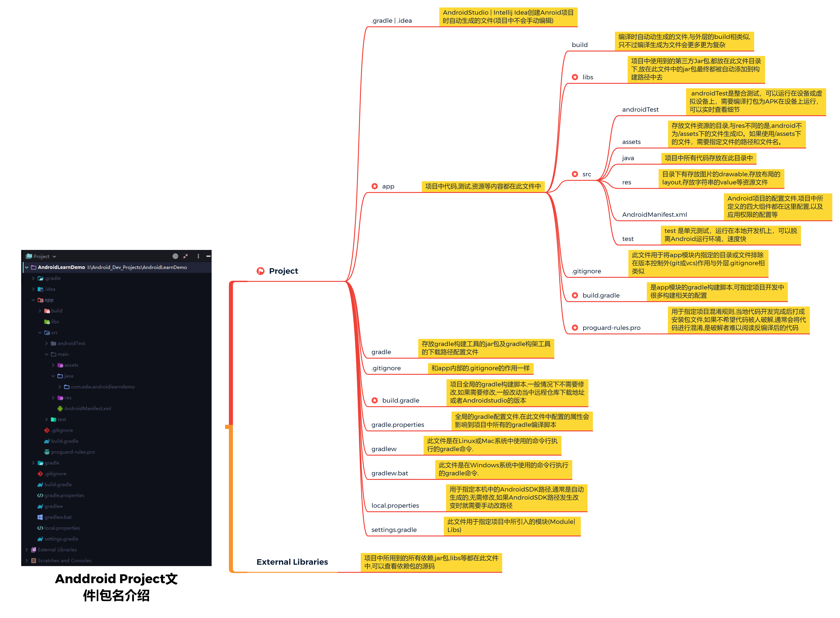Click the elephant icon of build.gradle above proguard-rules.pro
This screenshot has height=618, width=840.
[x=47, y=441]
